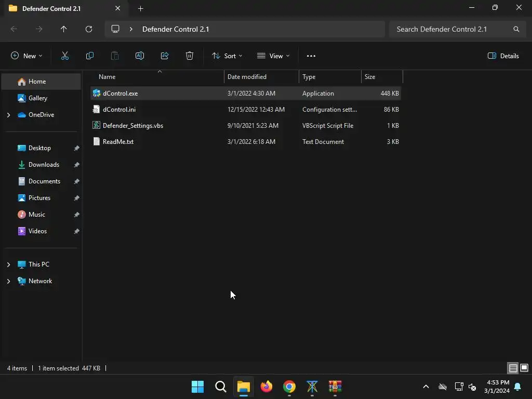
Task: Select the ReadMe.txt file
Action: coord(246,141)
